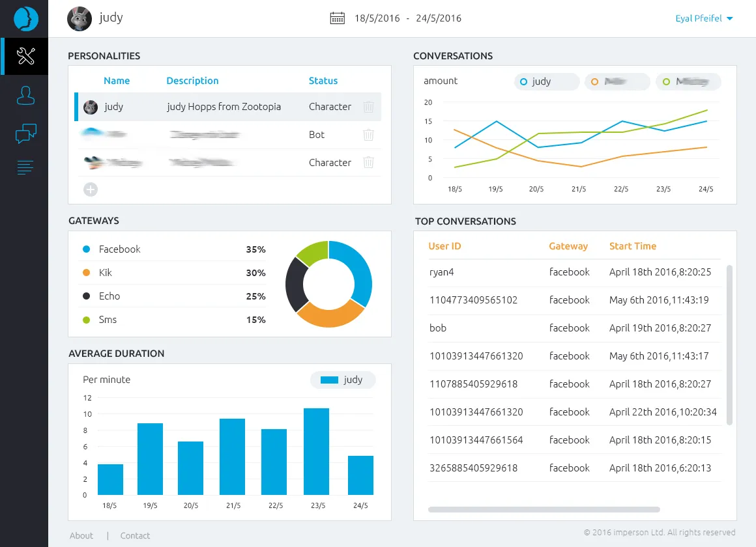756x547 pixels.
Task: Delete the judy personality with trash icon
Action: (368, 107)
